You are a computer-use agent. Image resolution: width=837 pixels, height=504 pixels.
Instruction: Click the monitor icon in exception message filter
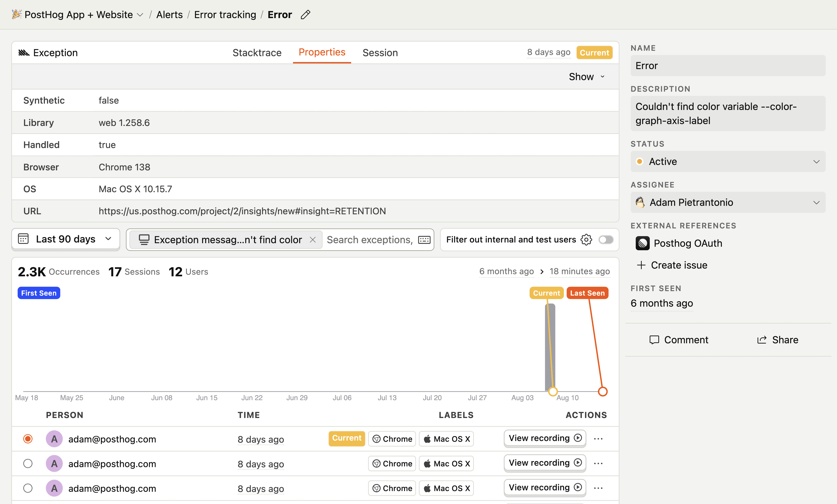point(144,239)
